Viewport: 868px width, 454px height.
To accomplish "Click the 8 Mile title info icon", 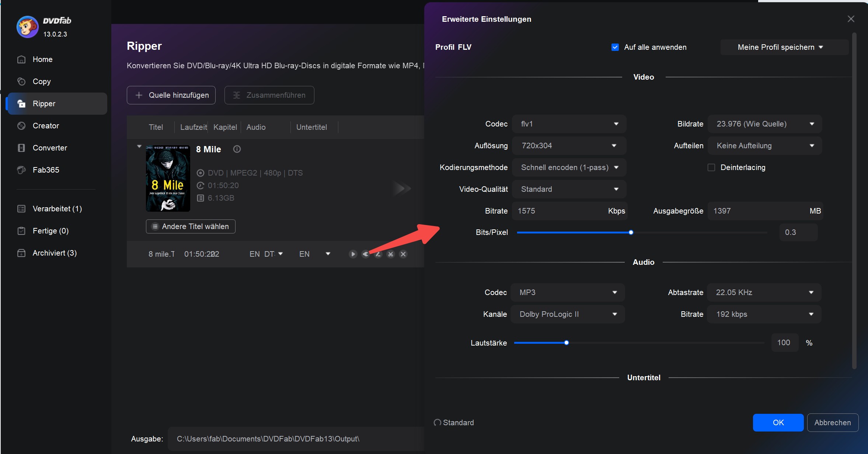I will click(238, 149).
